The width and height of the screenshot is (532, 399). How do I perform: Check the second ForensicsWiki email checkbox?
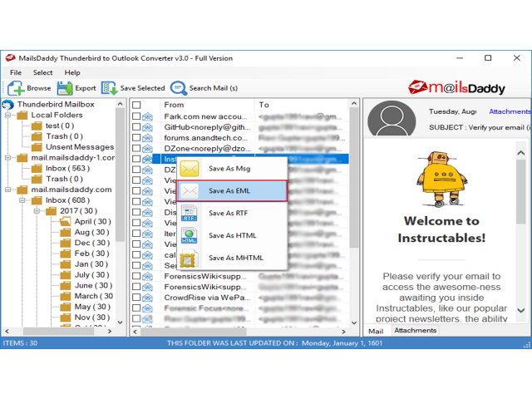coord(136,287)
